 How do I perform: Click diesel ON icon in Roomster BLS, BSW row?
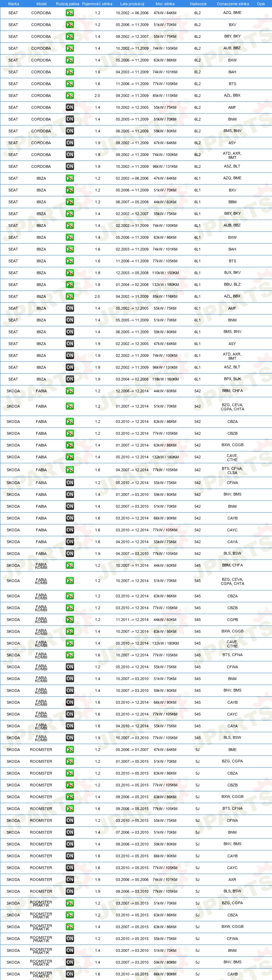tap(70, 891)
